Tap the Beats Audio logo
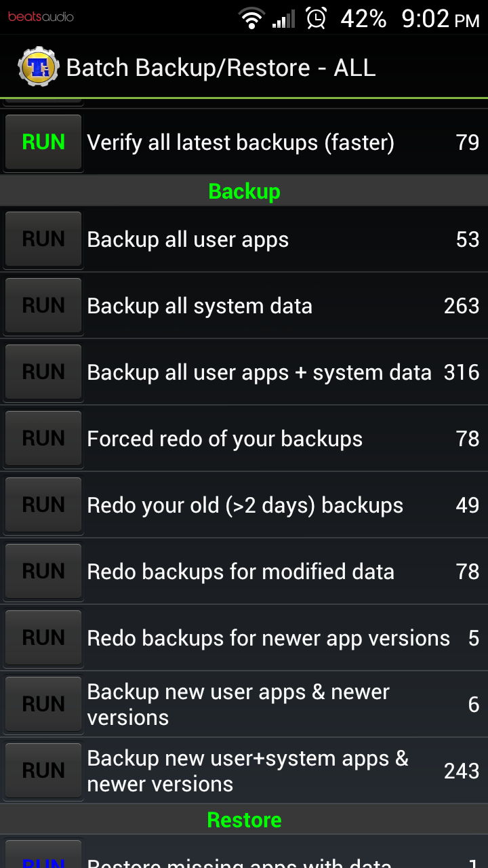Screen dimensions: 488x868 point(41,16)
